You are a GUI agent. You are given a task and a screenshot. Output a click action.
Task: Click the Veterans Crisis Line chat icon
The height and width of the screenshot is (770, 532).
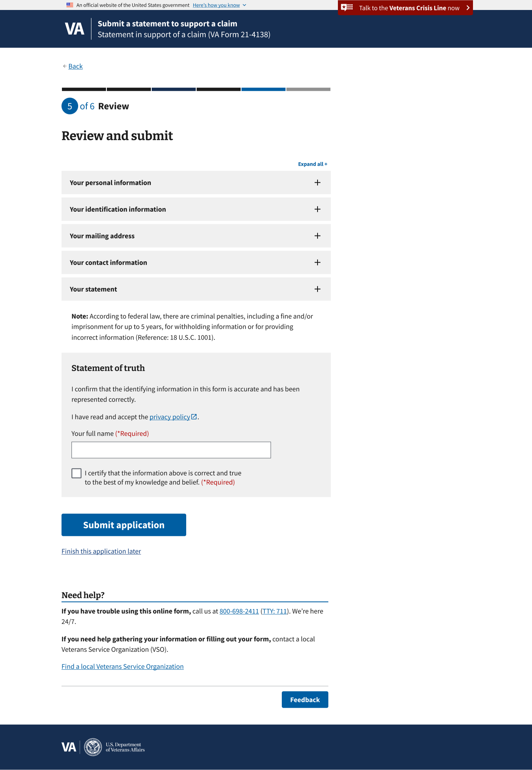(x=347, y=7)
